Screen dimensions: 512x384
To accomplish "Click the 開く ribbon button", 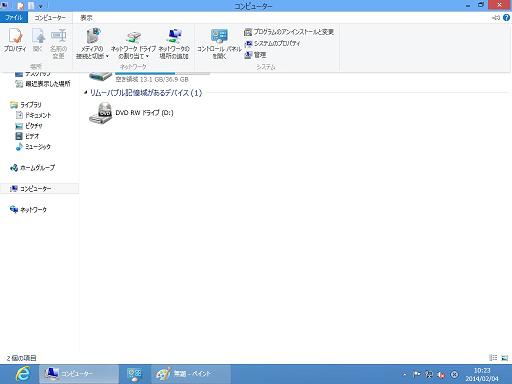I will click(x=38, y=40).
